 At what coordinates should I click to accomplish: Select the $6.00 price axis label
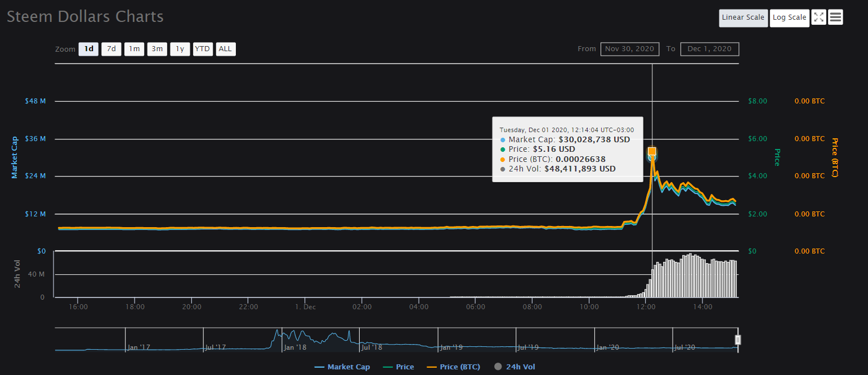(x=757, y=139)
